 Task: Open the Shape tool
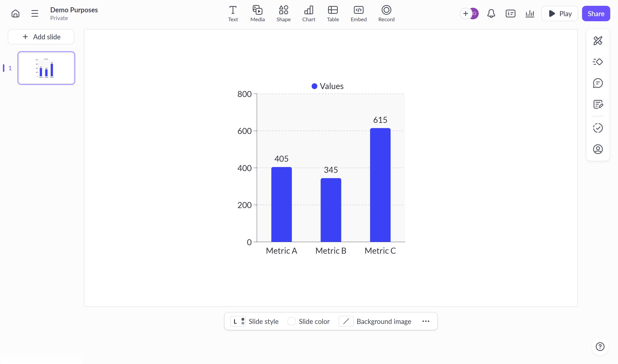[283, 14]
